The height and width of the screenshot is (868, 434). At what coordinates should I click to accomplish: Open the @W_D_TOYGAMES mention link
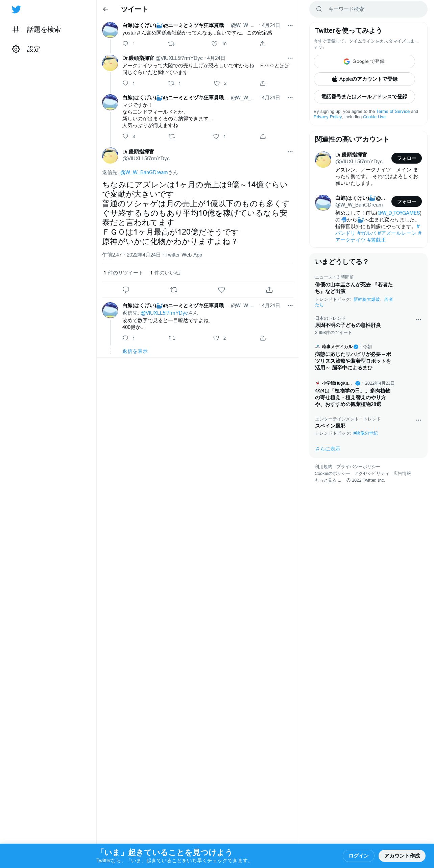(399, 213)
